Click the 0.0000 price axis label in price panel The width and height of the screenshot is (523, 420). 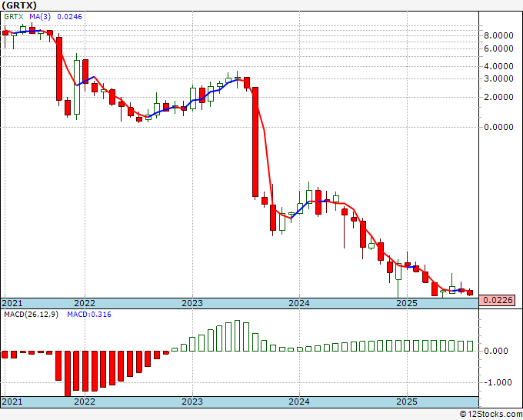[498, 127]
